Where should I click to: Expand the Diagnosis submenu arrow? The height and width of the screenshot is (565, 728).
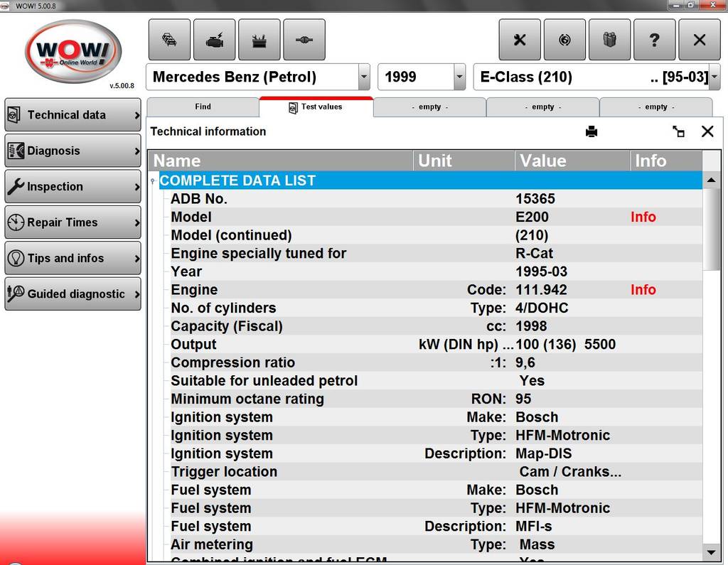137,151
